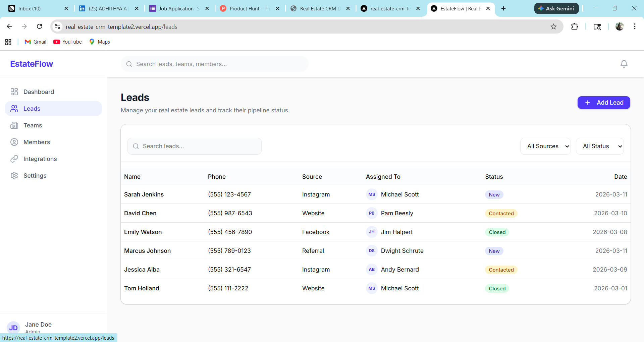Click the Michael Scott MS avatar badge

(x=372, y=194)
